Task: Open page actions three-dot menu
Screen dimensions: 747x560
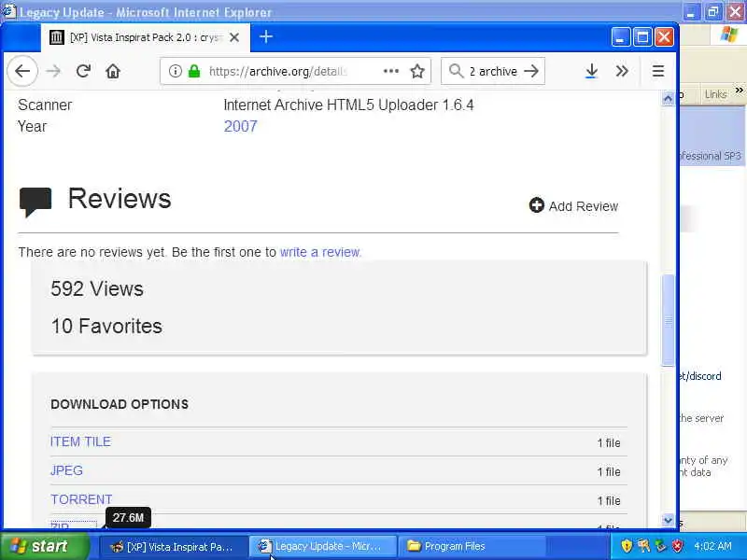Action: [x=390, y=71]
